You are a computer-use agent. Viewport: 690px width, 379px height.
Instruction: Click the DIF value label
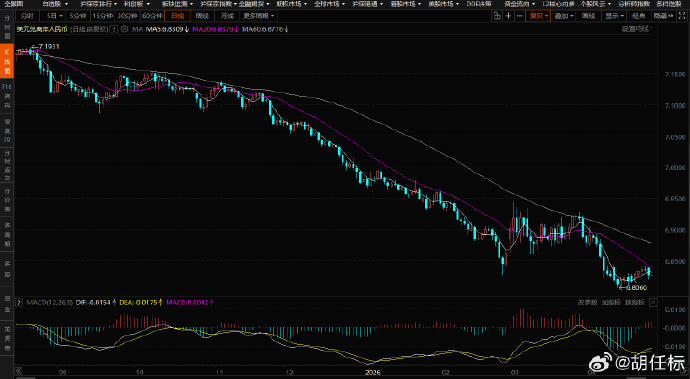pyautogui.click(x=96, y=302)
